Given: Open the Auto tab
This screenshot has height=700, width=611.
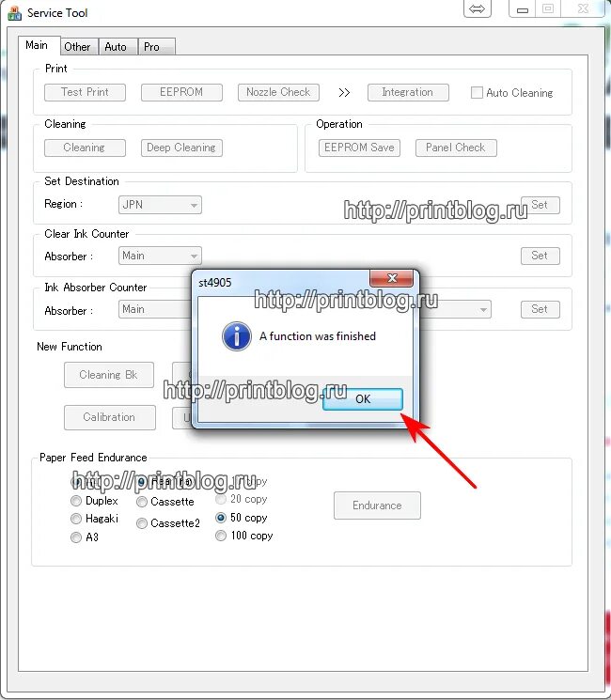Looking at the screenshot, I should pyautogui.click(x=116, y=46).
